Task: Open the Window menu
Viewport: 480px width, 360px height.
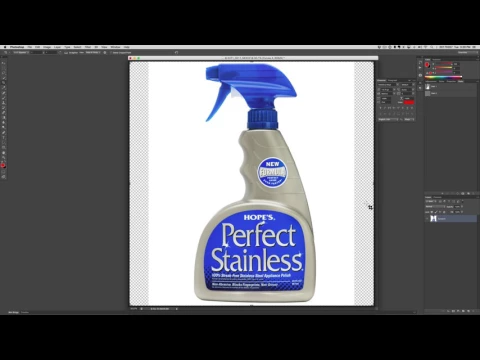Action: coord(115,47)
